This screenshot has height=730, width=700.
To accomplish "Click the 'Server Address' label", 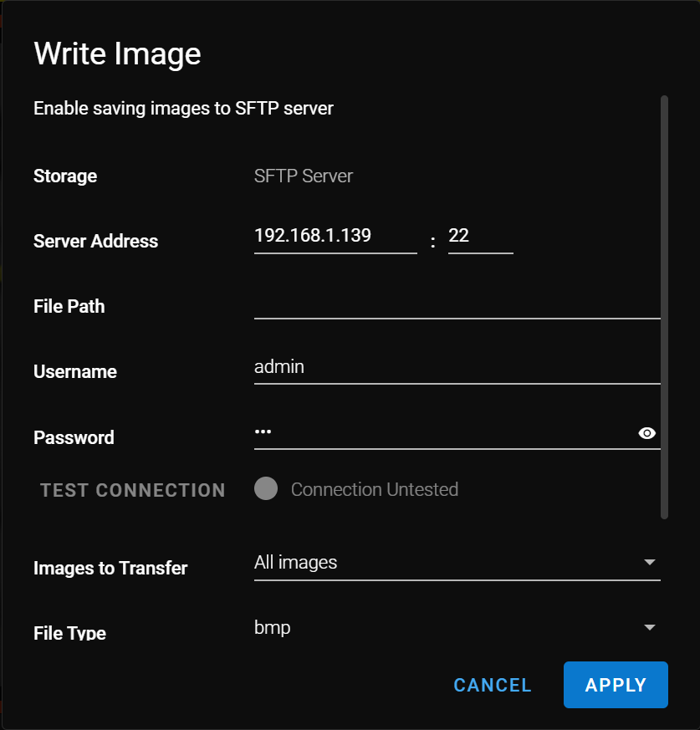I will tap(95, 242).
